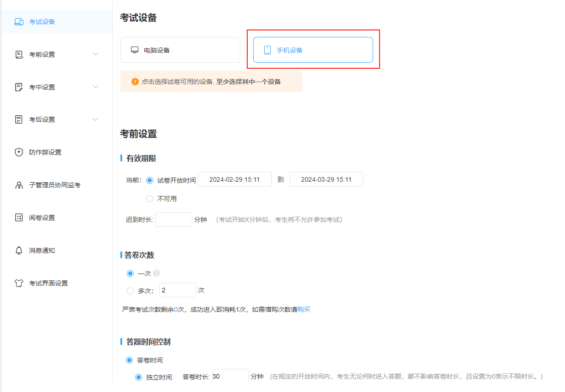Open the 子管理员协同监考 menu item
Screen dimensions: 565x392
56,185
